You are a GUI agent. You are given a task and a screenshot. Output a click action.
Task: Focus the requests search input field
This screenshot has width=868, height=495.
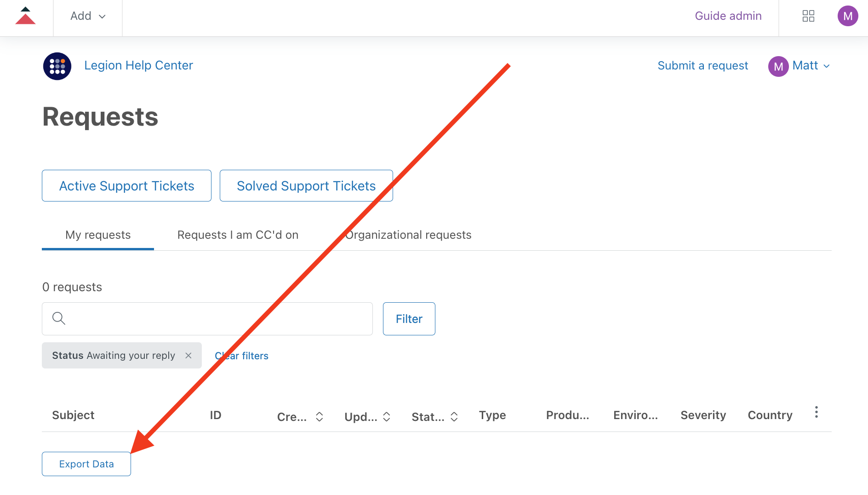point(216,319)
